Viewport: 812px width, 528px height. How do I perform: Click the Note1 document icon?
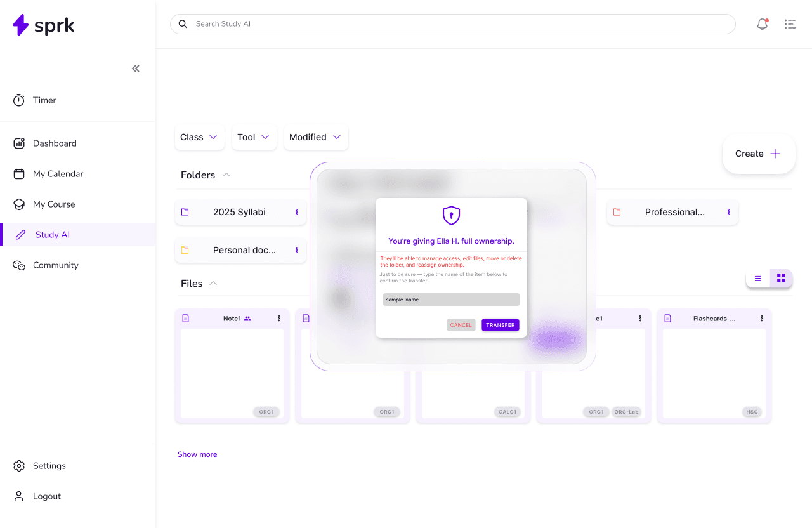[186, 319]
